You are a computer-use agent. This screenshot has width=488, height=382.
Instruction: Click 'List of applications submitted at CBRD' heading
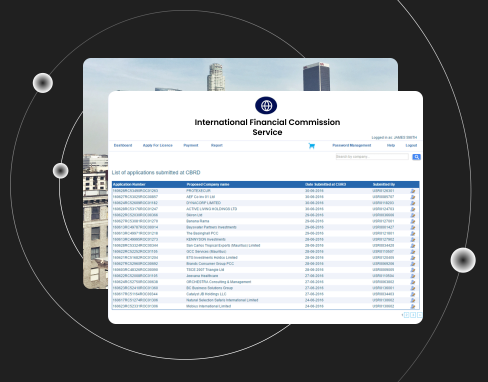[x=156, y=172]
